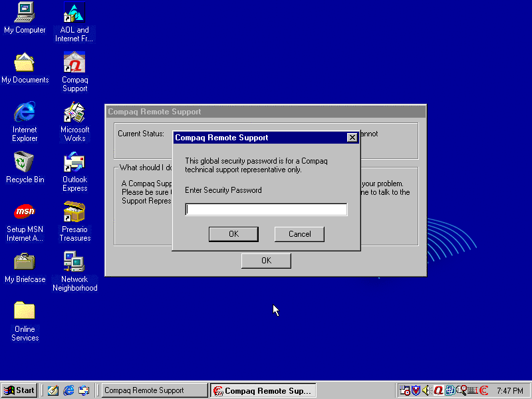Click the keyboard info tray icon
This screenshot has height=399, width=532.
point(473,390)
